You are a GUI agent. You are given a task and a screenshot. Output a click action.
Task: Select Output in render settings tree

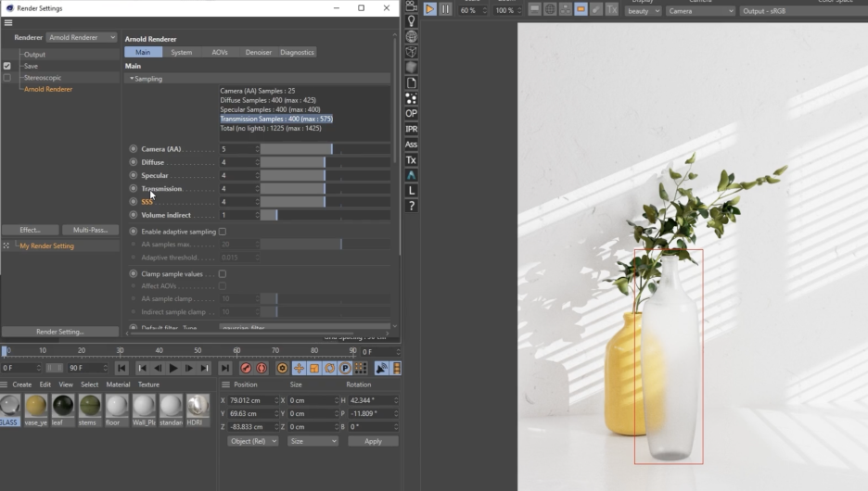click(34, 55)
